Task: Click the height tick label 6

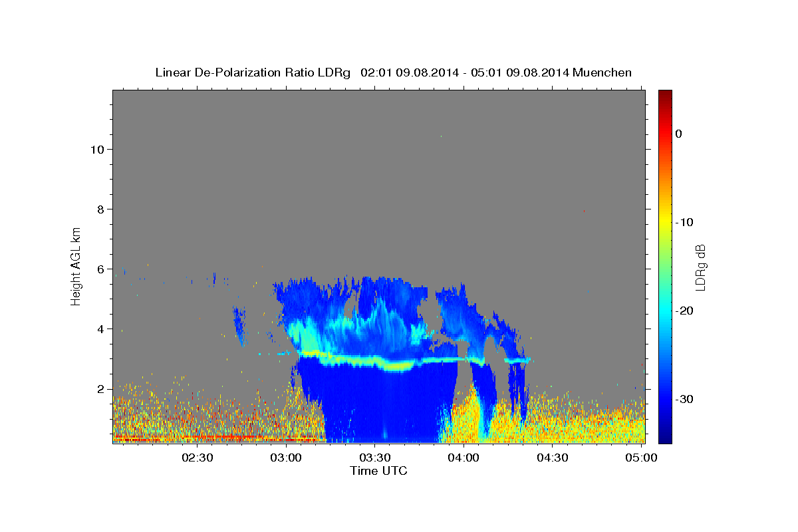Action: click(x=100, y=269)
